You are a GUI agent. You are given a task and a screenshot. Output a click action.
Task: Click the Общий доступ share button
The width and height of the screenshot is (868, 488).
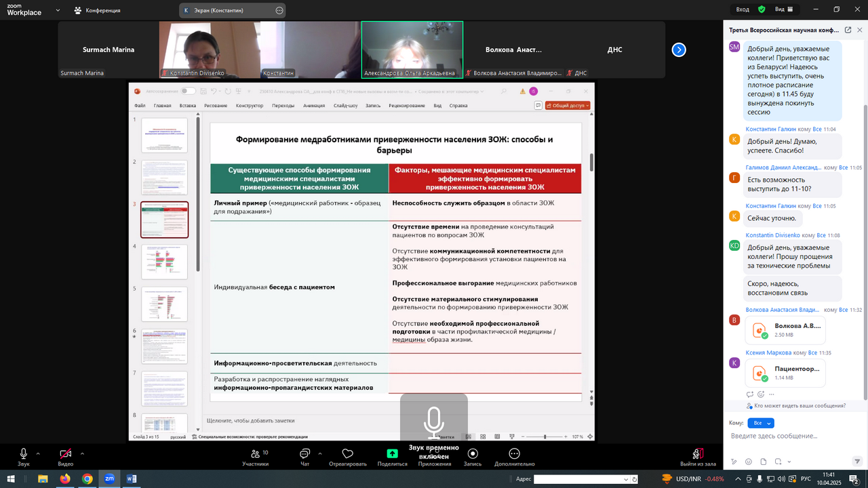[x=567, y=106]
